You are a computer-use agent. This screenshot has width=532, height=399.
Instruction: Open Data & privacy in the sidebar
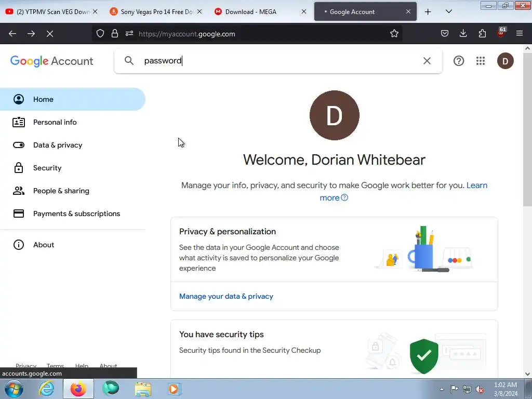tap(73, 145)
